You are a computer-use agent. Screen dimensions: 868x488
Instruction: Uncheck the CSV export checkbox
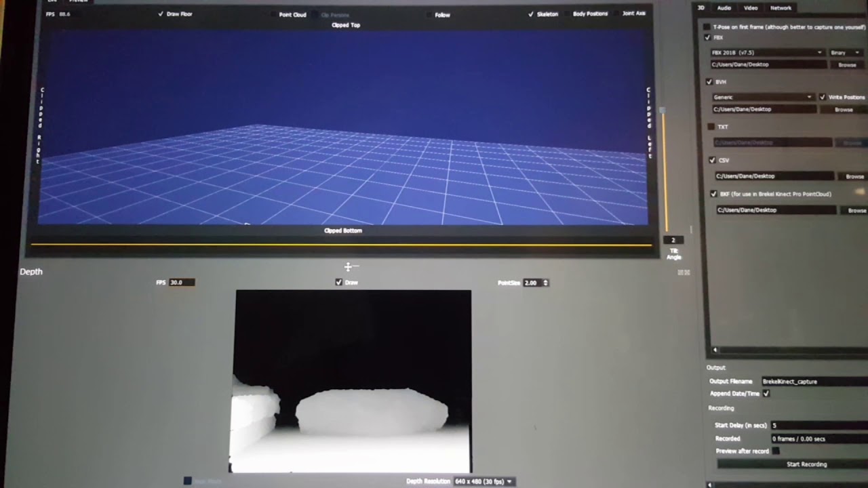coord(712,160)
